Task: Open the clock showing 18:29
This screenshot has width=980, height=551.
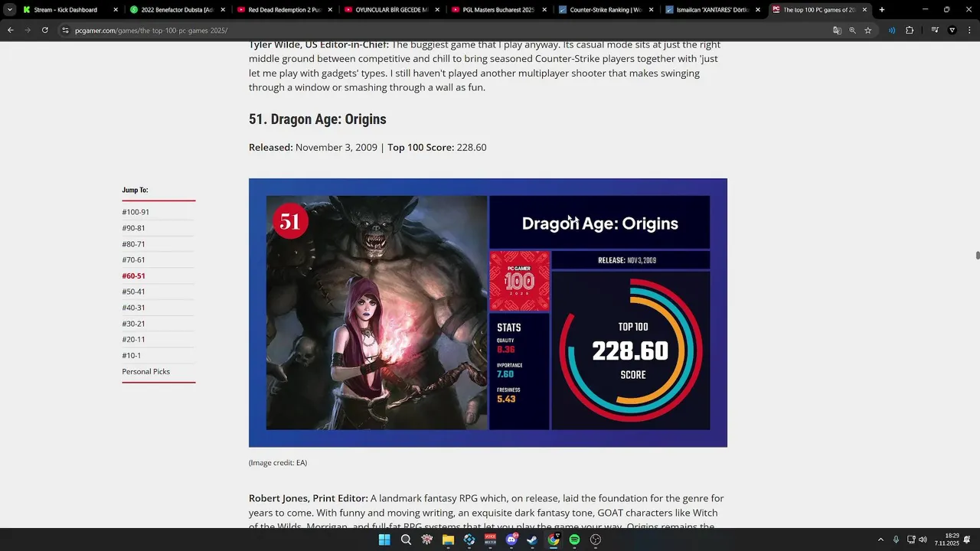Action: [946, 540]
